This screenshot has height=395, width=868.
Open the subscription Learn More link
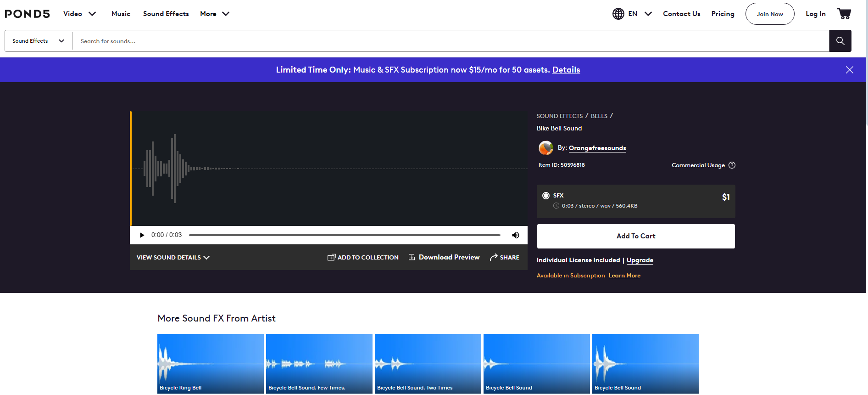tap(624, 276)
